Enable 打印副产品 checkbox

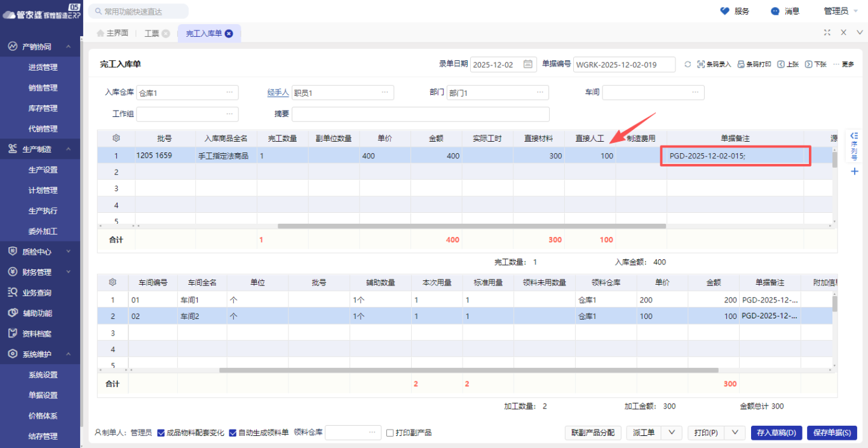(390, 433)
